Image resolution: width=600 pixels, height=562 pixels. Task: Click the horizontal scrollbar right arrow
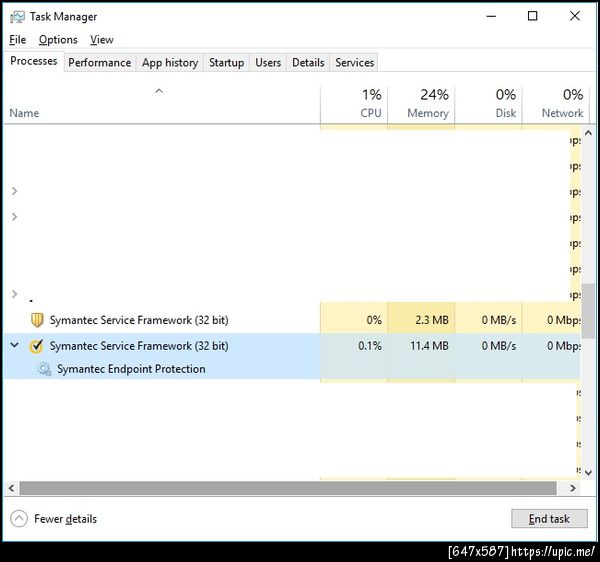click(572, 488)
